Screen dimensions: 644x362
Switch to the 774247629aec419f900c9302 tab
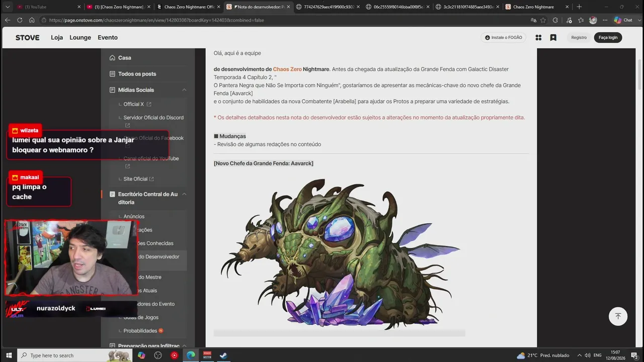pyautogui.click(x=328, y=7)
